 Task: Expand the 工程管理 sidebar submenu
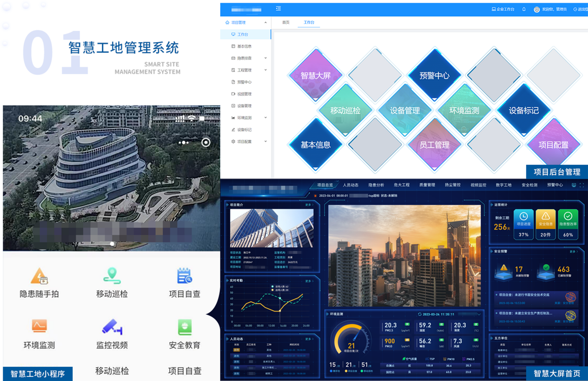265,70
